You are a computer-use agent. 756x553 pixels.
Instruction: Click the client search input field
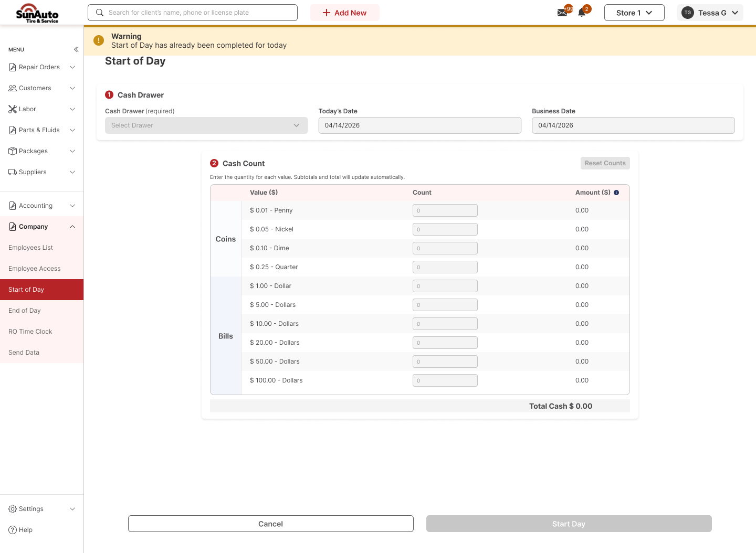click(x=193, y=13)
